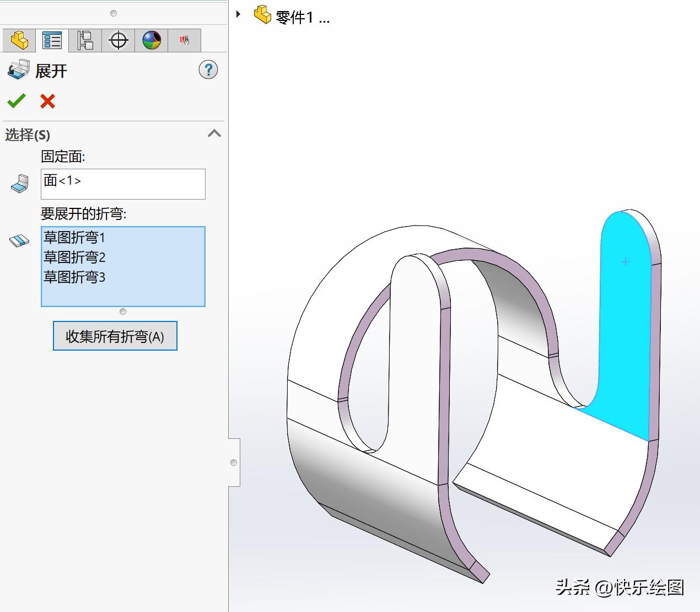Open the last red manager tab
700x612 pixels.
point(185,40)
